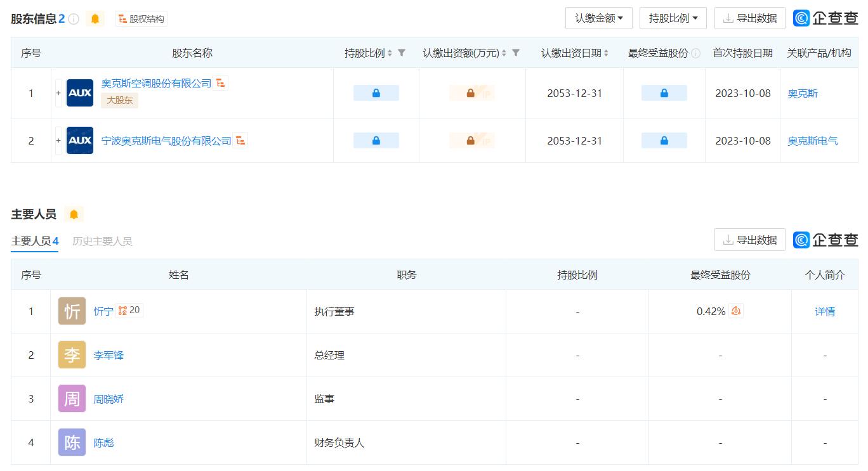The width and height of the screenshot is (868, 471).
Task: Click info icon beside 最终受益股份 header
Action: click(696, 53)
